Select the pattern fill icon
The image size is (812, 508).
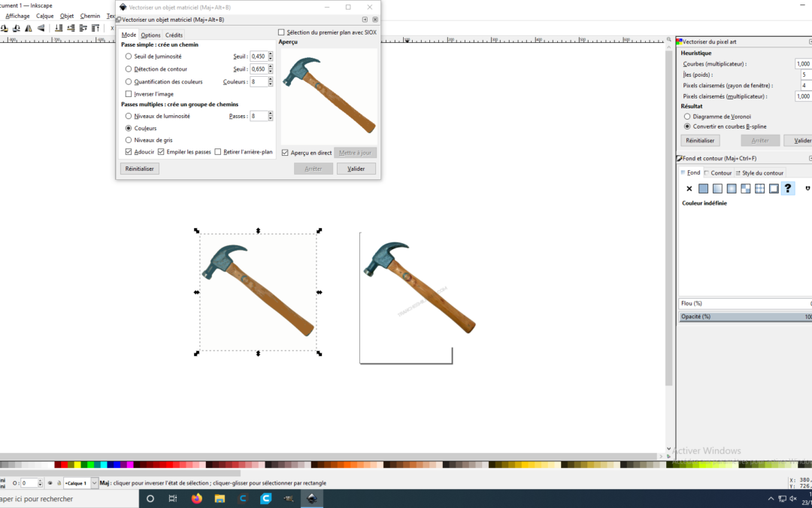tap(759, 189)
